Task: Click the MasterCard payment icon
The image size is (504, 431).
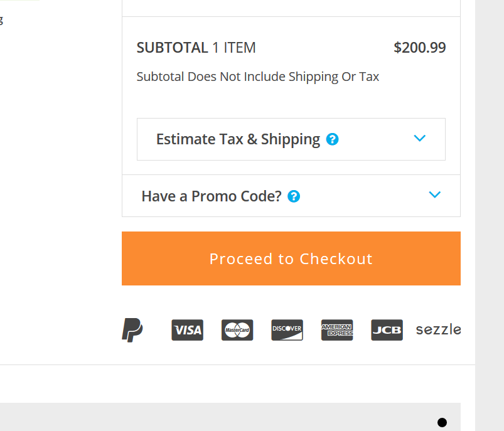Action: tap(237, 330)
